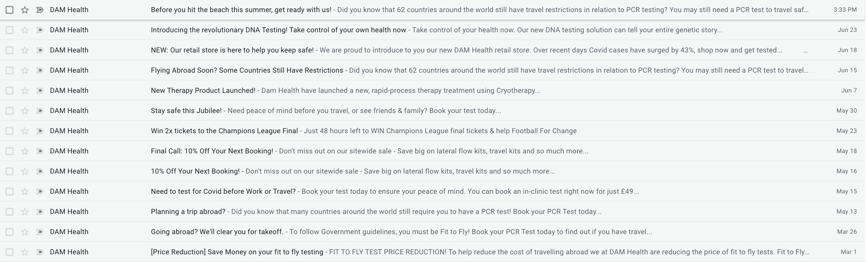Mark "10% Off Your Next Booking!" as important
The width and height of the screenshot is (868, 262).
coord(40,171)
